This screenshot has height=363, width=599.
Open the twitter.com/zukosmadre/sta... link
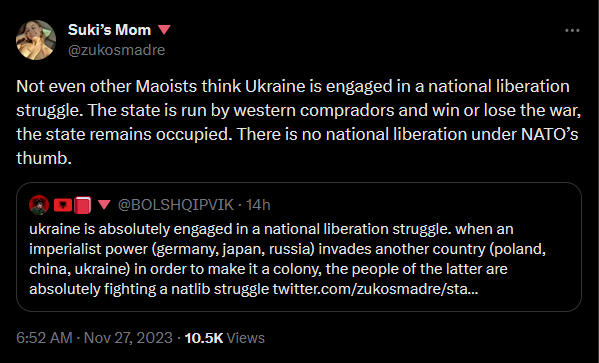[x=375, y=289]
